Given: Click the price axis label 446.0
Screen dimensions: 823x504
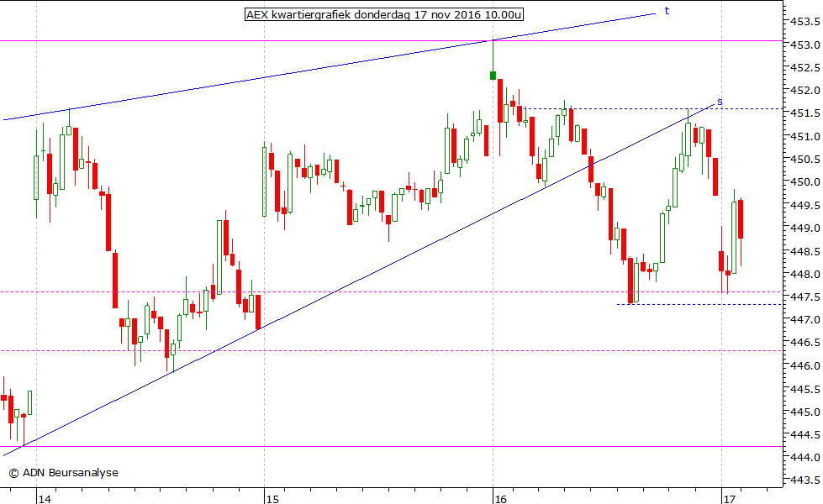Looking at the screenshot, I should pos(805,365).
